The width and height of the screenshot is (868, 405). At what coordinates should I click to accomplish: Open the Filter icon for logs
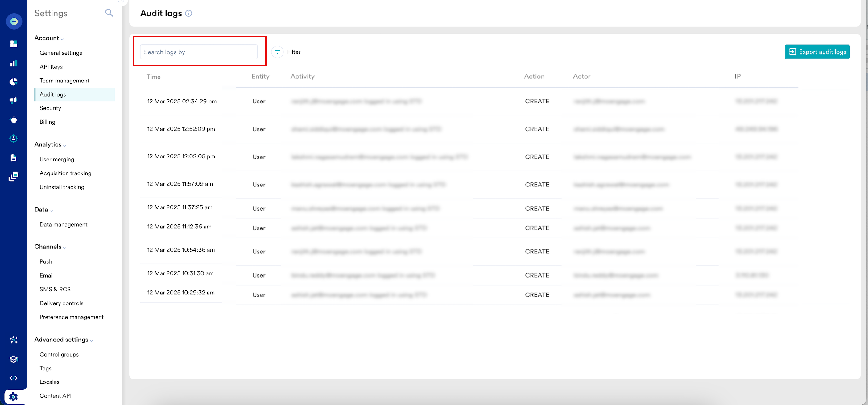[x=277, y=52]
